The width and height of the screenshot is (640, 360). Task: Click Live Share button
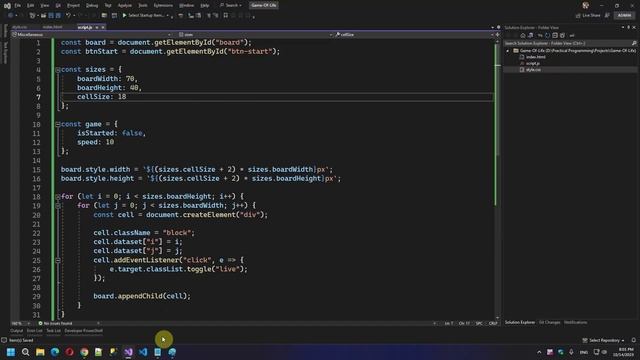pyautogui.click(x=588, y=16)
